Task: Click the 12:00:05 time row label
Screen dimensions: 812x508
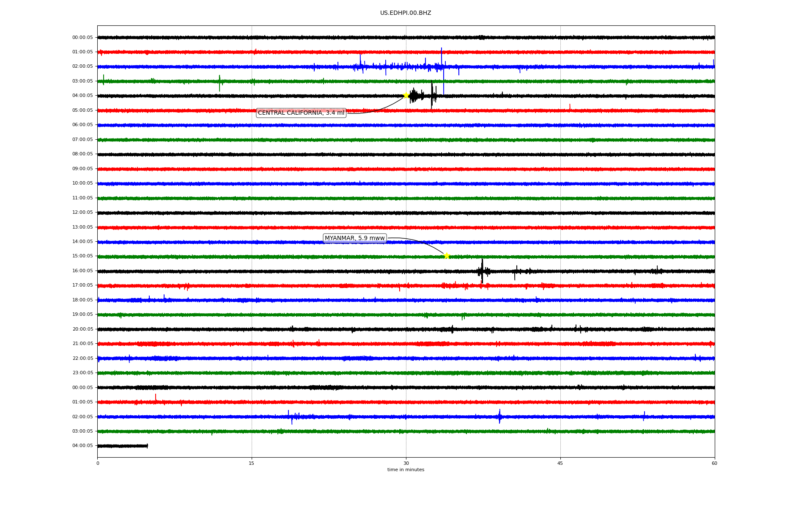Action: [x=82, y=212]
